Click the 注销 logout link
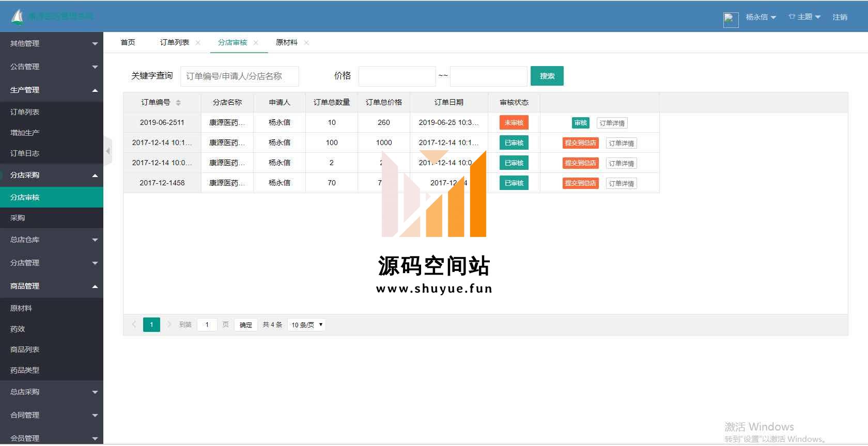This screenshot has height=446, width=868. pyautogui.click(x=840, y=17)
